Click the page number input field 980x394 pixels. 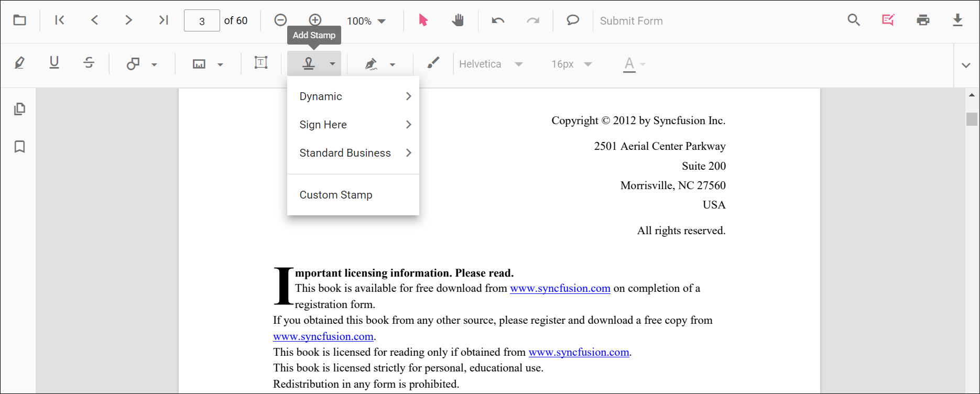pyautogui.click(x=202, y=21)
